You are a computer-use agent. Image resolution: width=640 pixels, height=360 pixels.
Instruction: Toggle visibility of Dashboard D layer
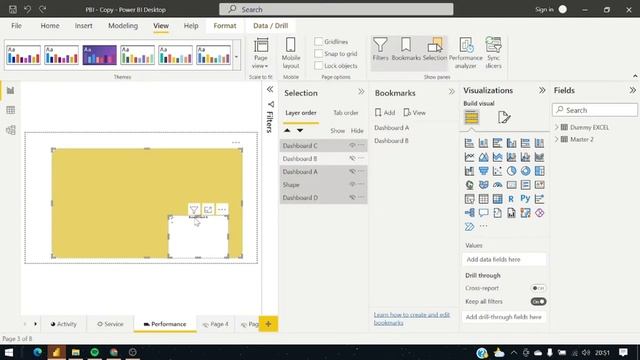pos(352,198)
